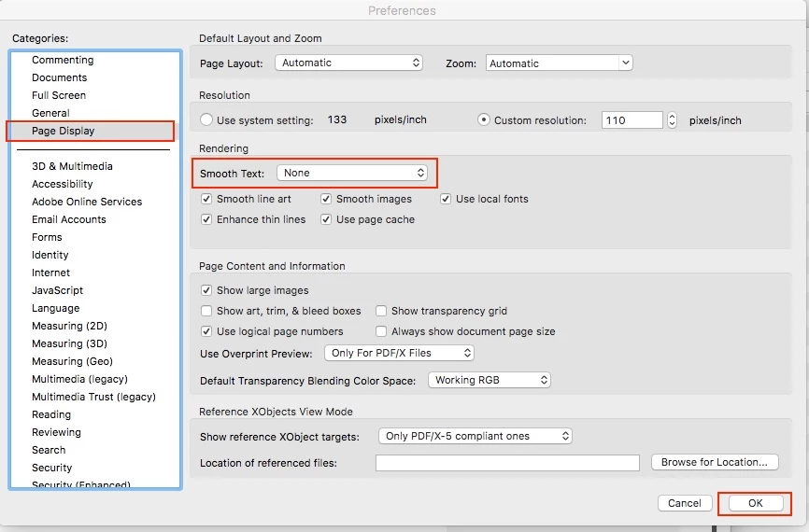Select Commenting category

(63, 60)
